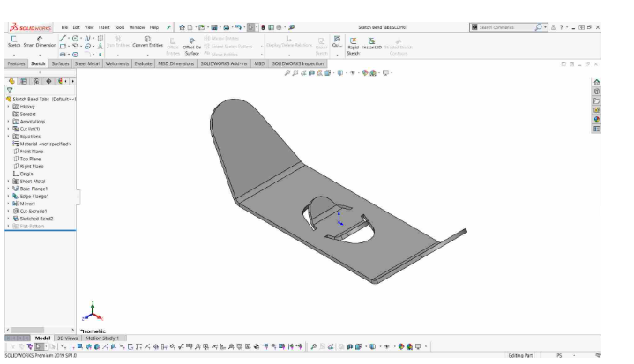Viewport: 634px width, 364px height.
Task: Switch to the Motion Study 1 tab
Action: coord(102,338)
